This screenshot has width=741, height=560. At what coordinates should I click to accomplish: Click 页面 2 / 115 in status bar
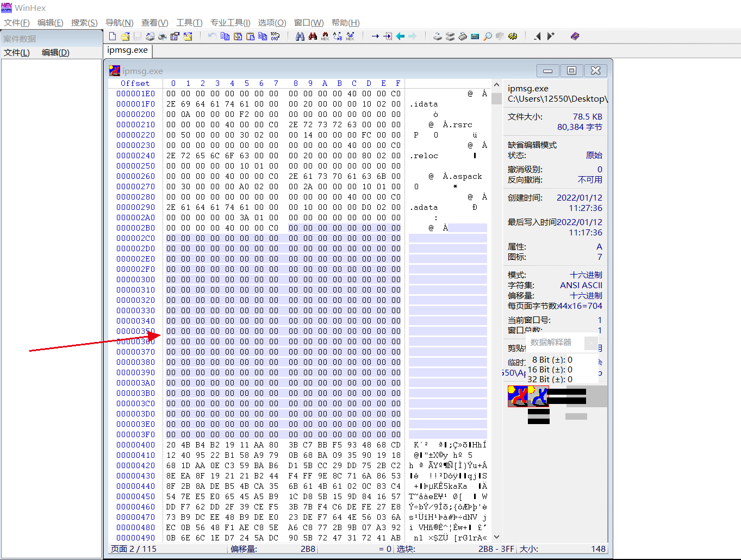[x=134, y=549]
